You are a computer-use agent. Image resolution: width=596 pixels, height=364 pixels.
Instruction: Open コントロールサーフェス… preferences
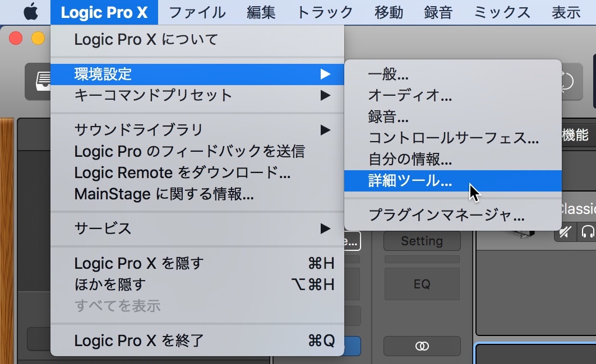tap(453, 138)
